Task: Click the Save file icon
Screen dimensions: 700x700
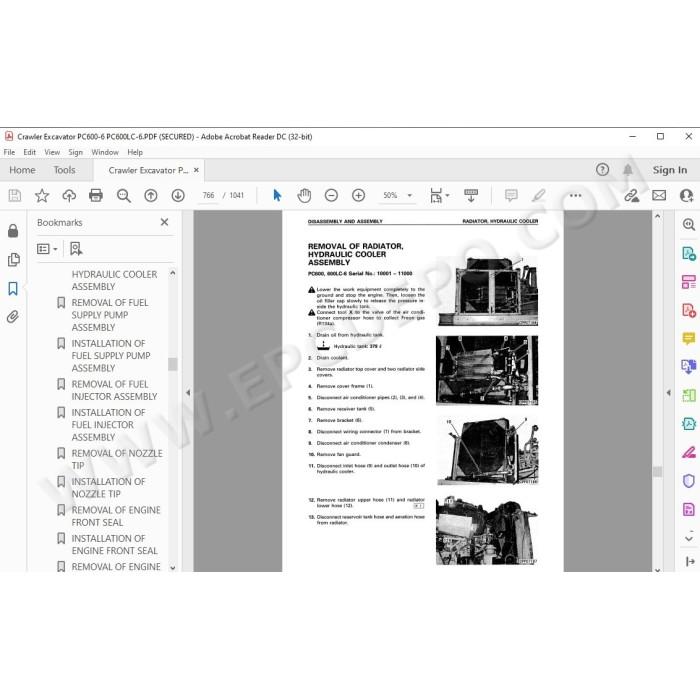Action: coord(14,196)
